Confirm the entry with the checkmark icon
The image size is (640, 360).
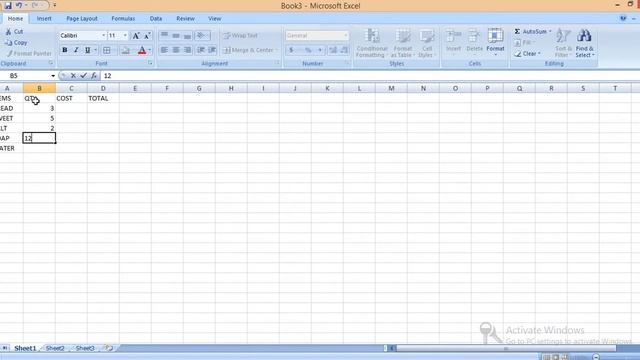coord(84,76)
